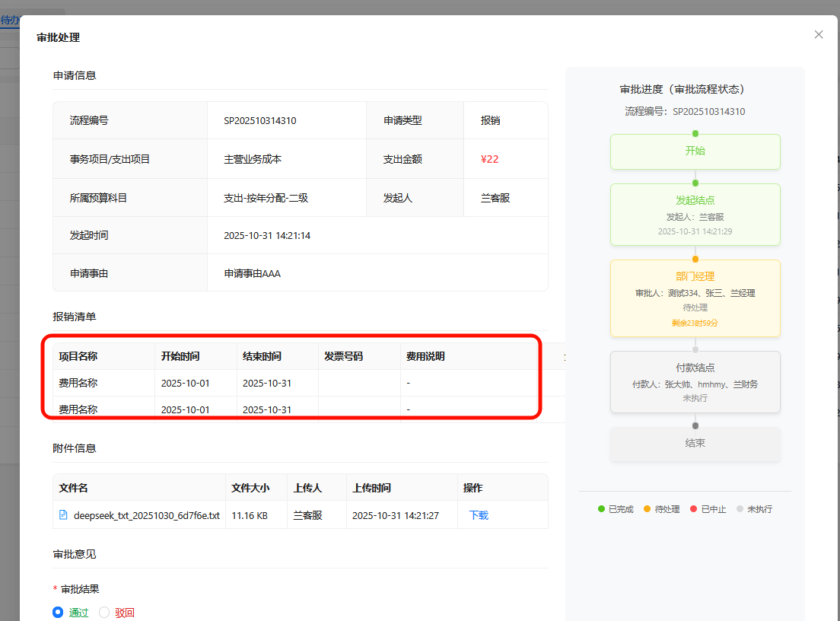Click the orange status dot above 部门经理 node
Image resolution: width=840 pixels, height=621 pixels.
pyautogui.click(x=695, y=260)
